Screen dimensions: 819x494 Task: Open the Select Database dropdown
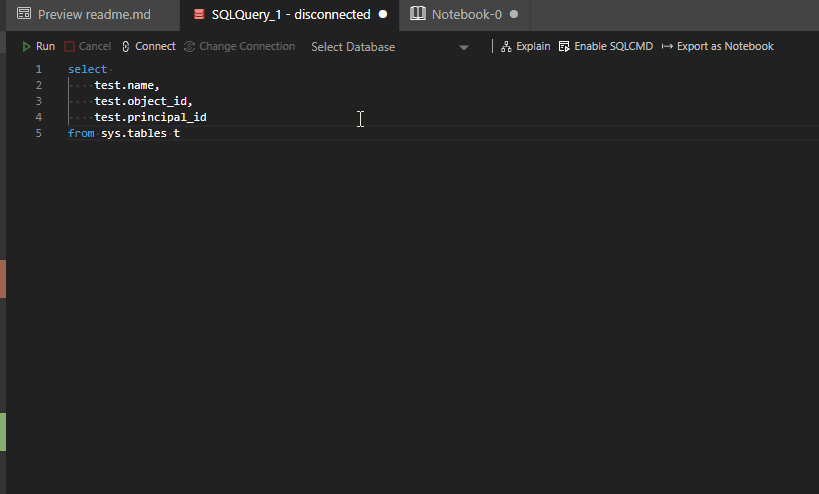[x=390, y=47]
